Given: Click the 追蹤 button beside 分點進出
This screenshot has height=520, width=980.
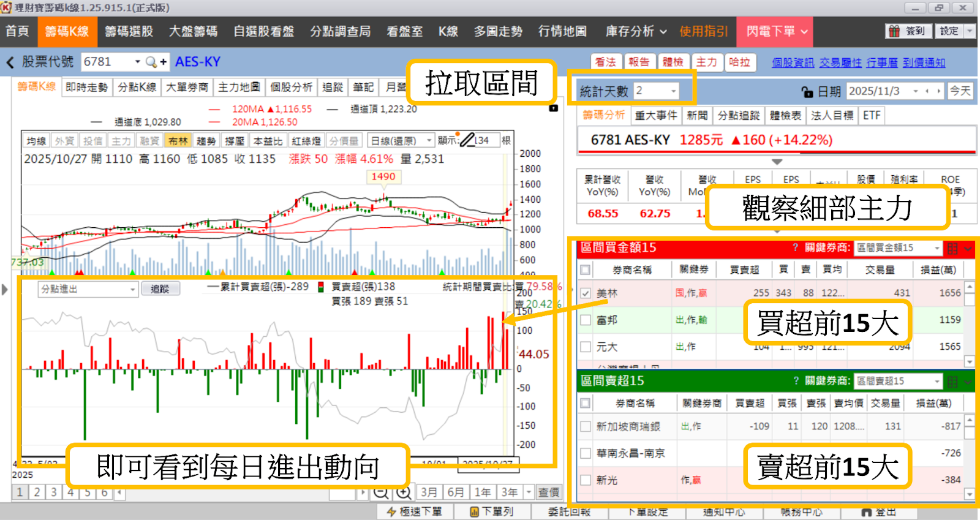Looking at the screenshot, I should 160,289.
